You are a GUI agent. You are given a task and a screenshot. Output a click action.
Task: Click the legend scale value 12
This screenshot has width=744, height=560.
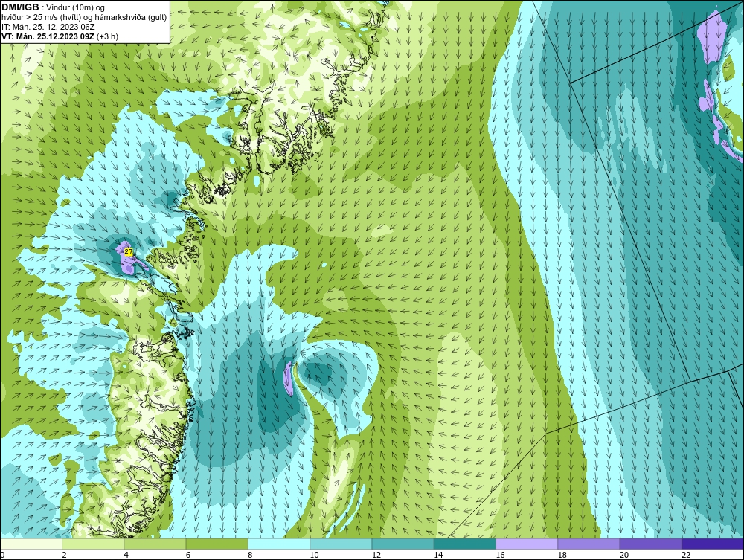coord(376,556)
